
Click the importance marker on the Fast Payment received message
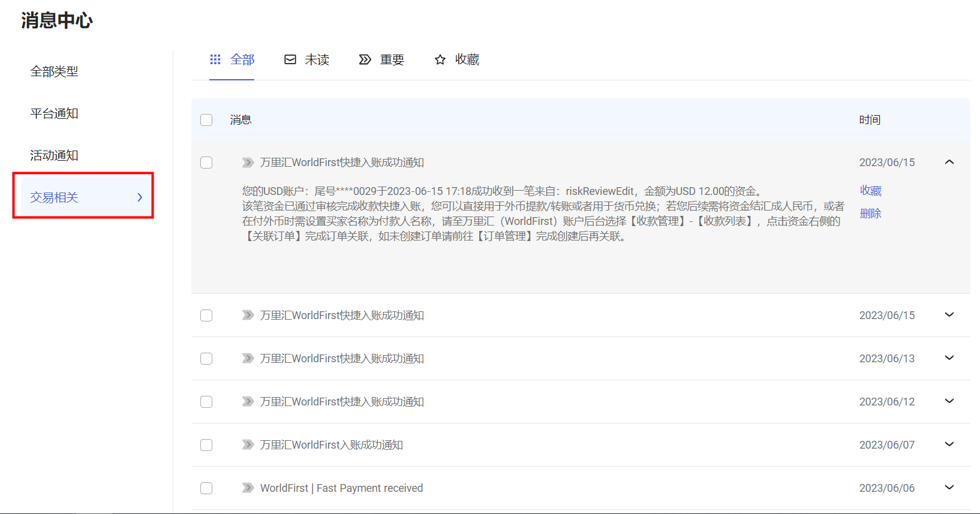click(x=248, y=488)
